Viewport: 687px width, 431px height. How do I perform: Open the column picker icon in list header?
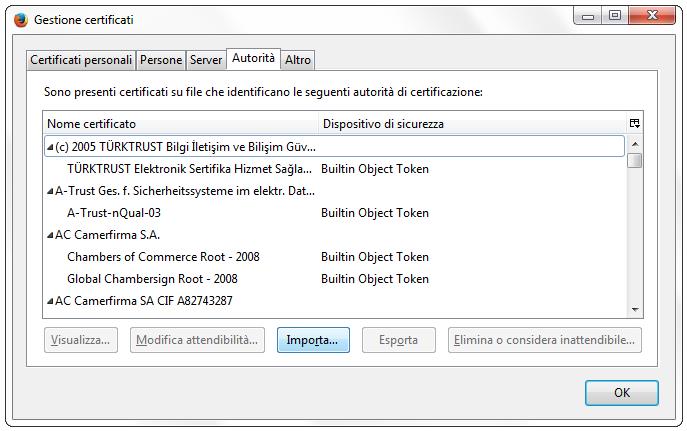pyautogui.click(x=634, y=124)
